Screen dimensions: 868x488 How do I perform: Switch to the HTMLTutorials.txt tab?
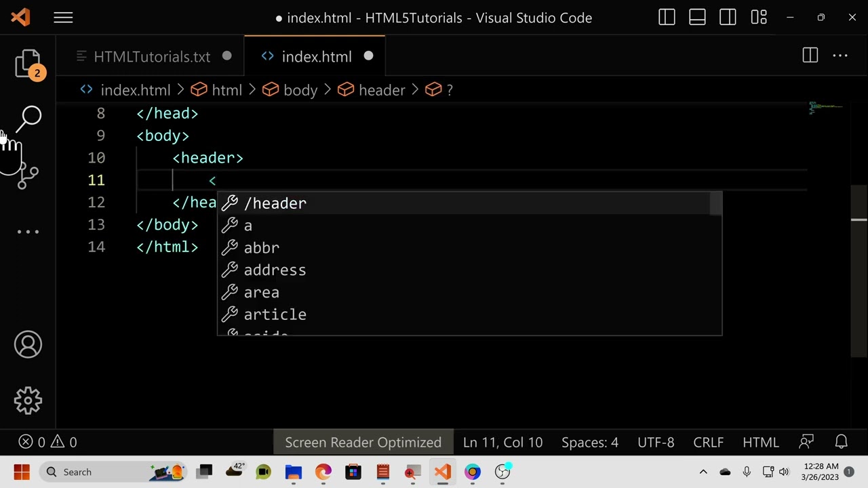(152, 57)
